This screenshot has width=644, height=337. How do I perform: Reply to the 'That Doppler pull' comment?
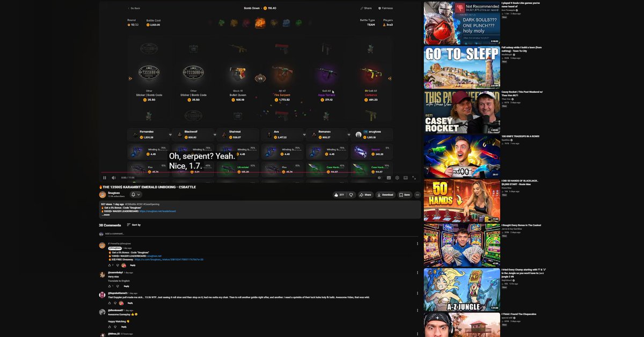(x=130, y=303)
